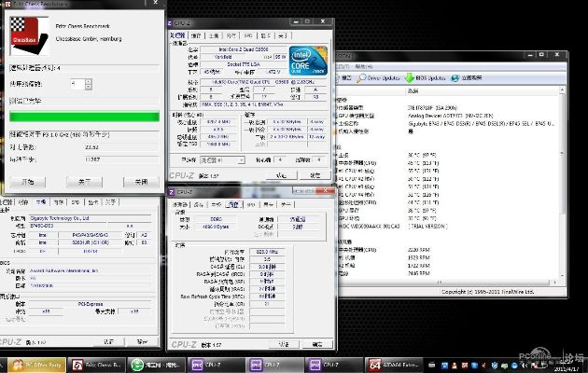
Task: Click the Validate button in the top CPU-Z window
Action: tap(281, 175)
